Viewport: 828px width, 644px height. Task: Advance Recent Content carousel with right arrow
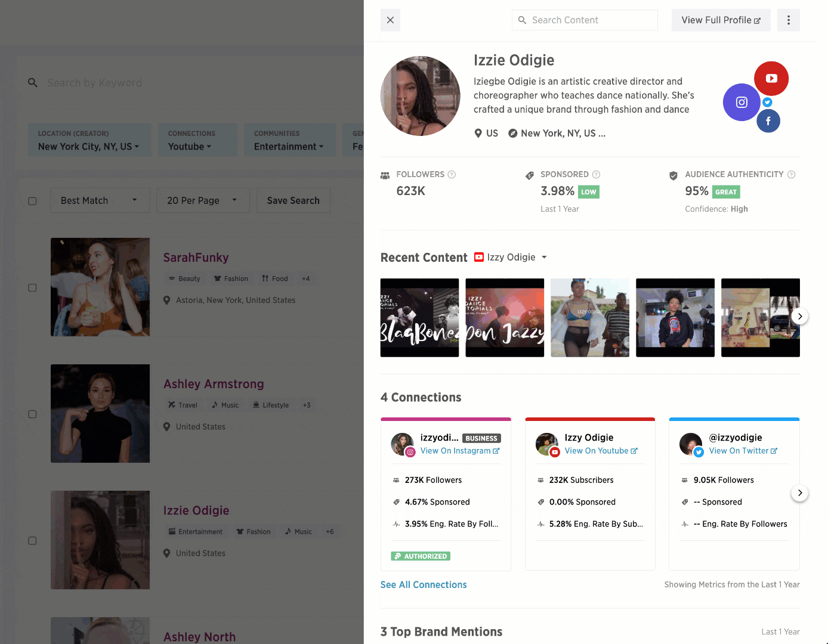[x=800, y=316]
